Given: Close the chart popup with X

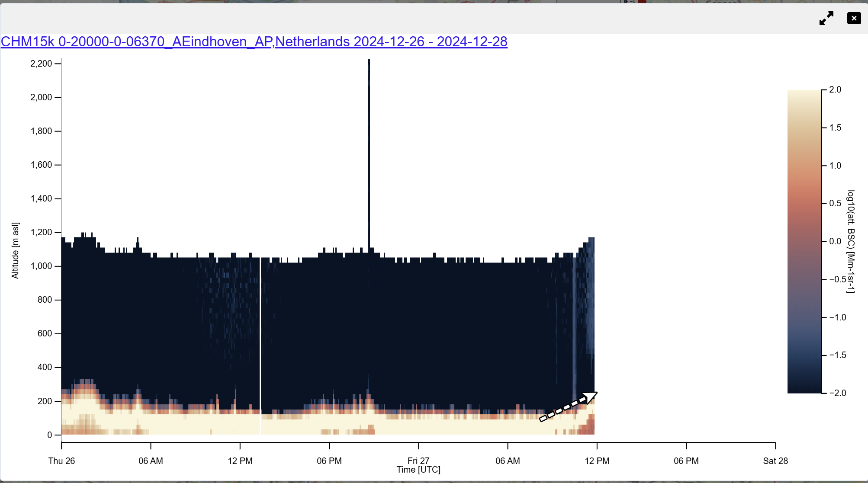Looking at the screenshot, I should click(x=854, y=18).
